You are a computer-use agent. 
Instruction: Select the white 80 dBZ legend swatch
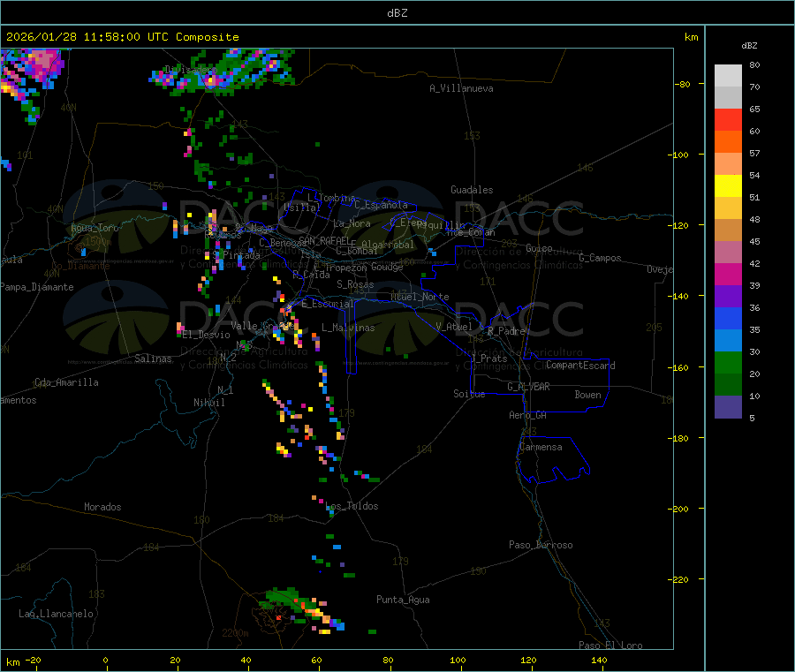coord(728,76)
